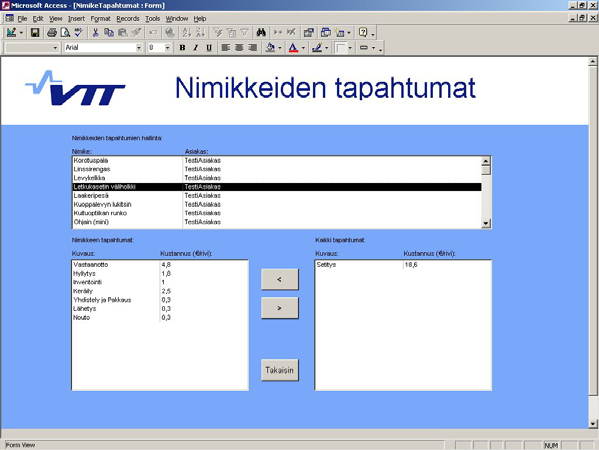Toggle Align Left
The height and width of the screenshot is (450, 599).
tap(226, 48)
